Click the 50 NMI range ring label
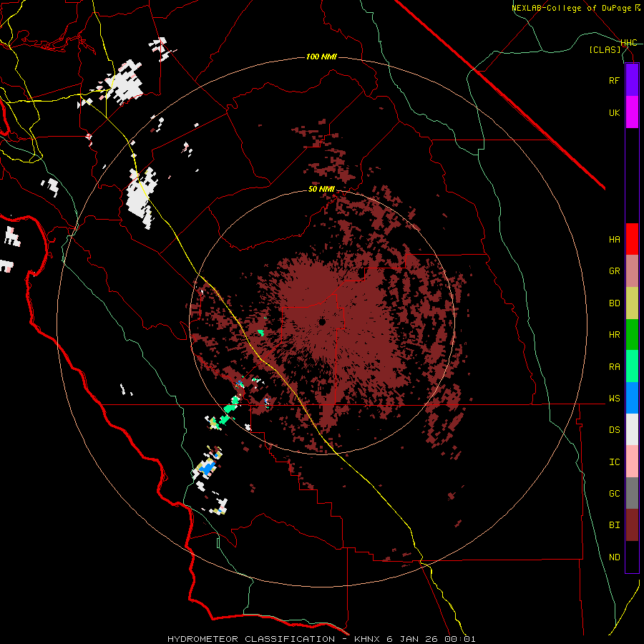The width and height of the screenshot is (644, 644). tap(321, 190)
